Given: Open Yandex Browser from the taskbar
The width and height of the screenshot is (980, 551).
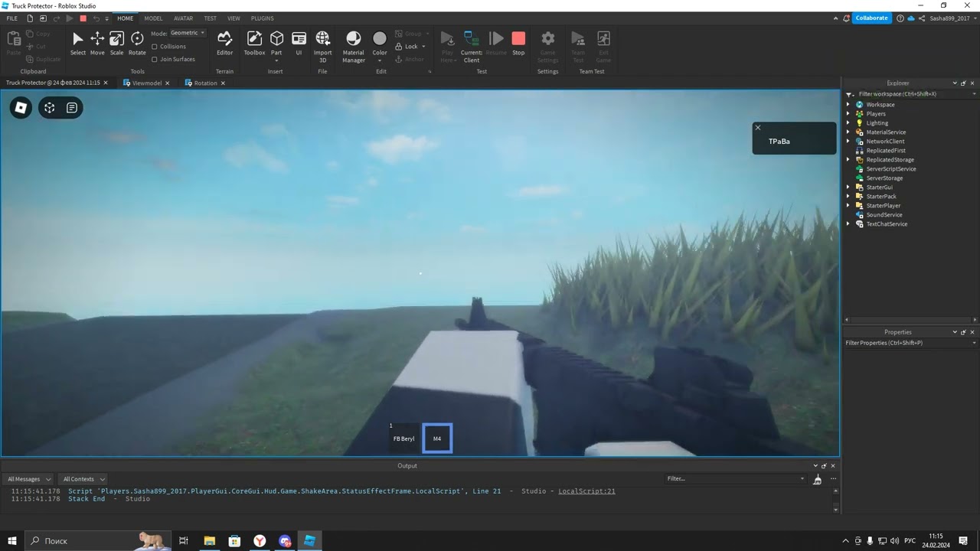Looking at the screenshot, I should coord(260,541).
